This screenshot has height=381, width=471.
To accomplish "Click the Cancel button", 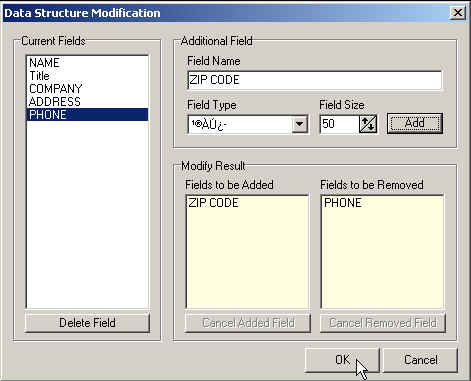I will pyautogui.click(x=420, y=360).
